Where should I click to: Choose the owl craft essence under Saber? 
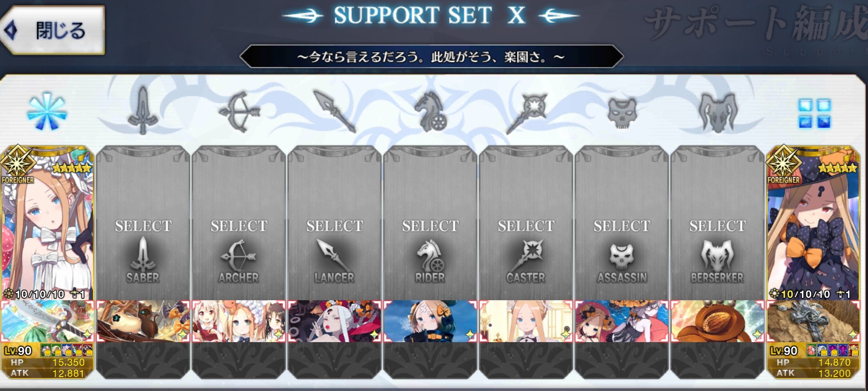pos(143,321)
